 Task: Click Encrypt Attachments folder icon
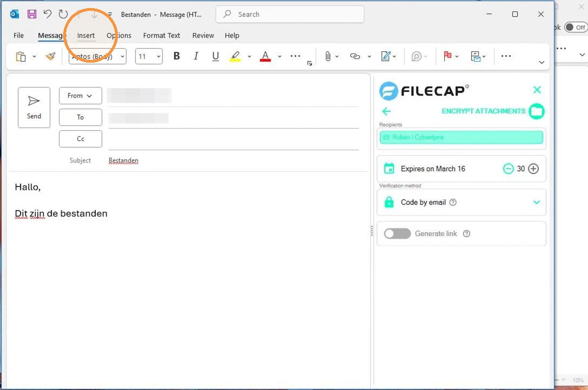pos(537,111)
